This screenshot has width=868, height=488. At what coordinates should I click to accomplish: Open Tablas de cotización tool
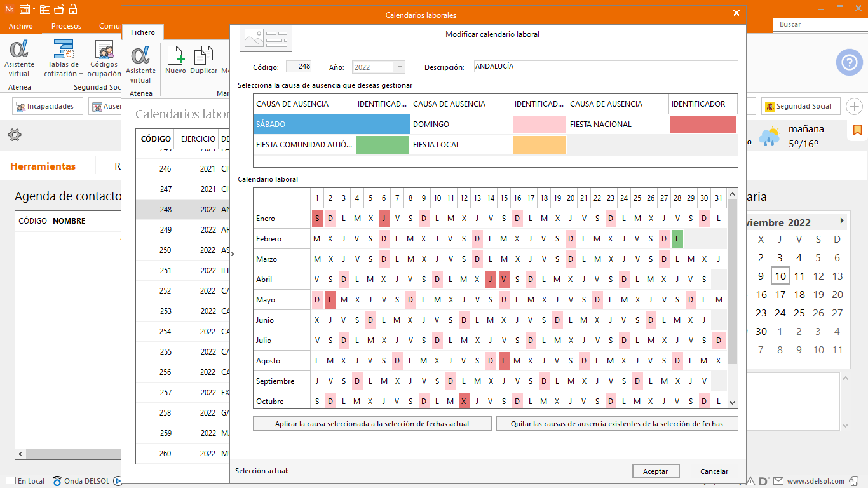click(64, 58)
